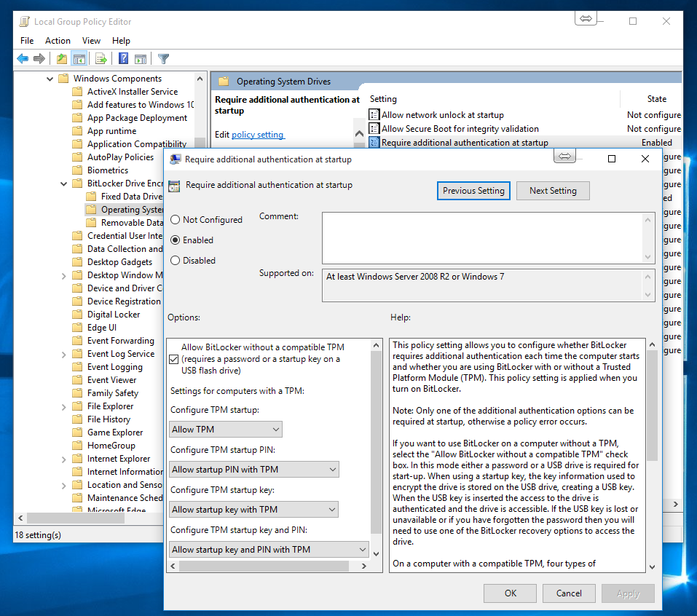This screenshot has width=697, height=616.
Task: Open the Configure TPM startup PIN dropdown
Action: [x=253, y=470]
